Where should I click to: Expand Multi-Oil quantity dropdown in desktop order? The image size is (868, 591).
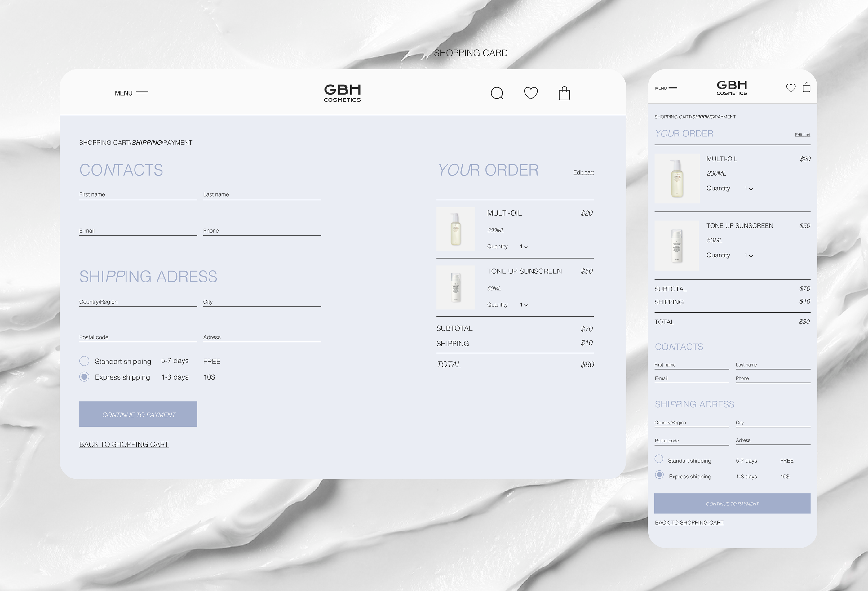click(x=524, y=247)
